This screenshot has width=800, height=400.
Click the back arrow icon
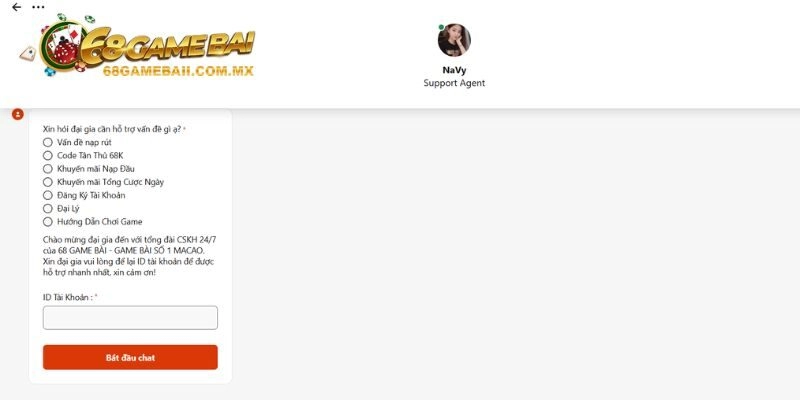tap(16, 7)
